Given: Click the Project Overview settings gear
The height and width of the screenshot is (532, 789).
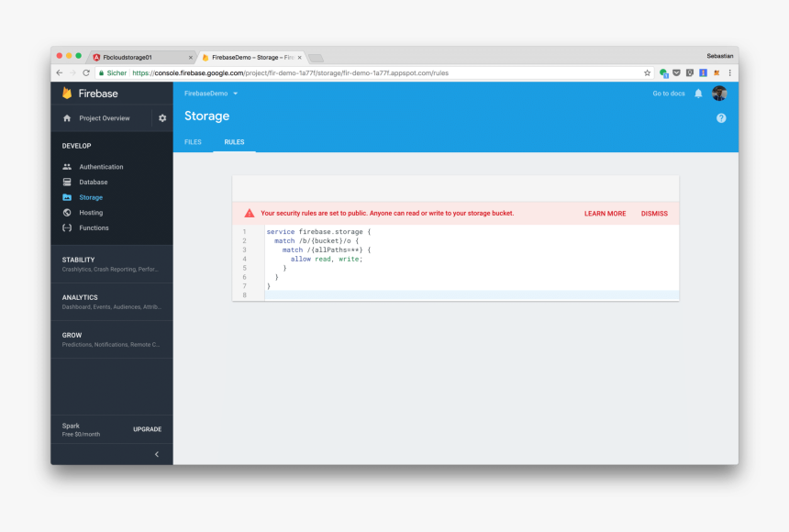Looking at the screenshot, I should tap(161, 118).
